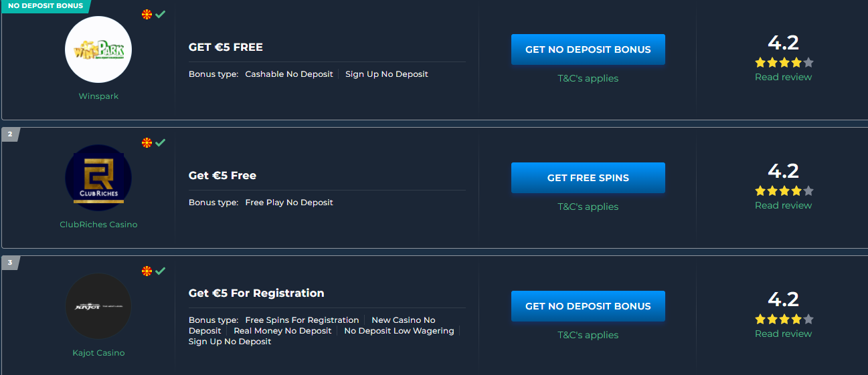Image resolution: width=868 pixels, height=375 pixels.
Task: Open the ClubRiches Casino name link
Action: pos(98,225)
